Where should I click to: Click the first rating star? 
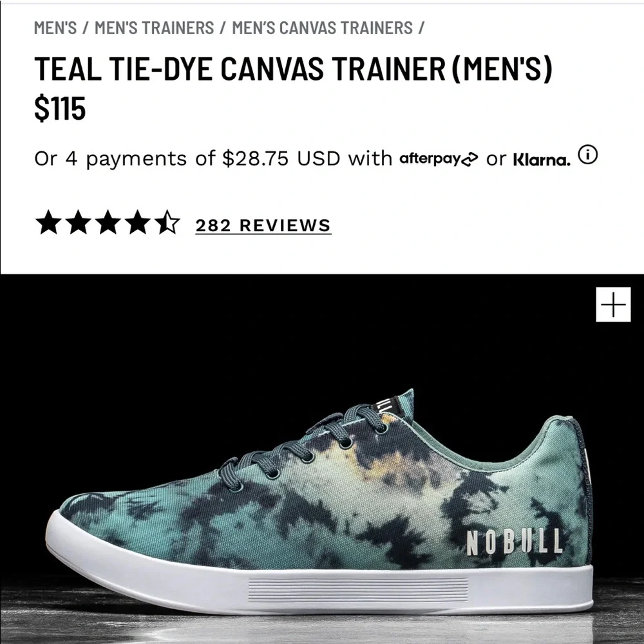tap(48, 222)
